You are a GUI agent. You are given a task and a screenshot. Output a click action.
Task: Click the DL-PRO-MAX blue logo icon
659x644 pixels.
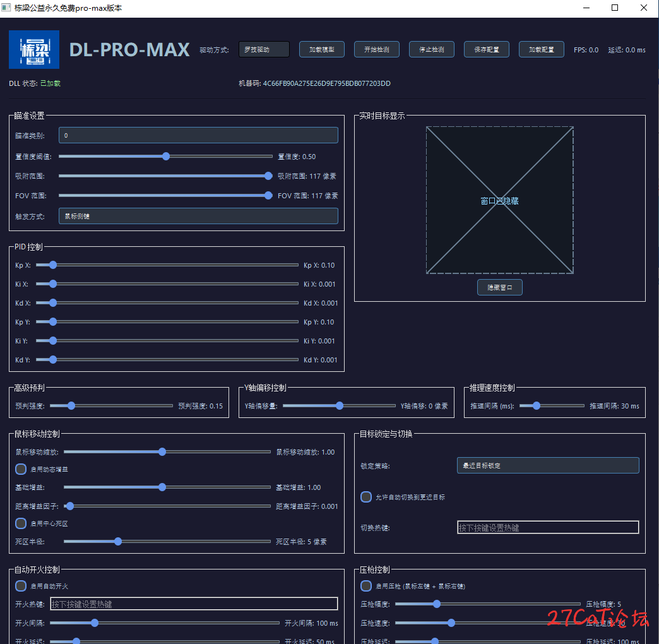point(34,50)
